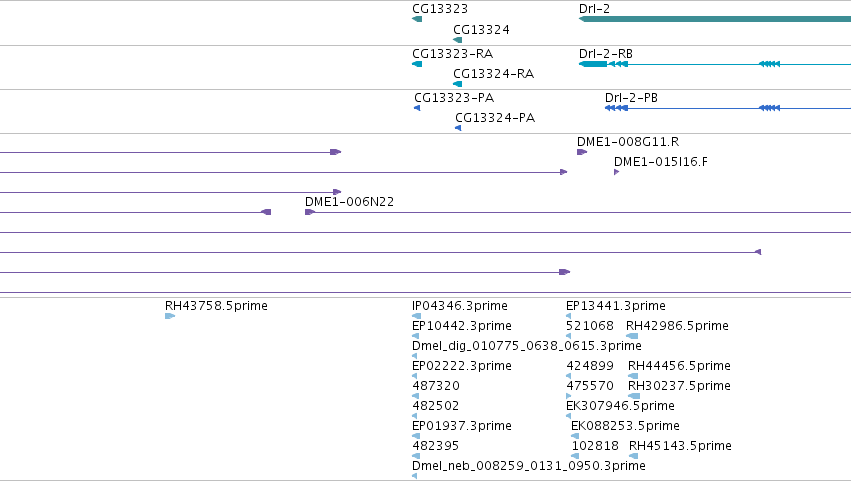
Task: Select the thick Drl-2-RB exon block
Action: pos(593,64)
